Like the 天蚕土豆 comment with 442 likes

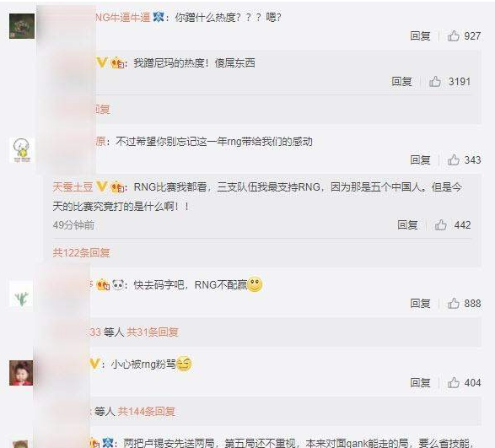[x=440, y=225]
